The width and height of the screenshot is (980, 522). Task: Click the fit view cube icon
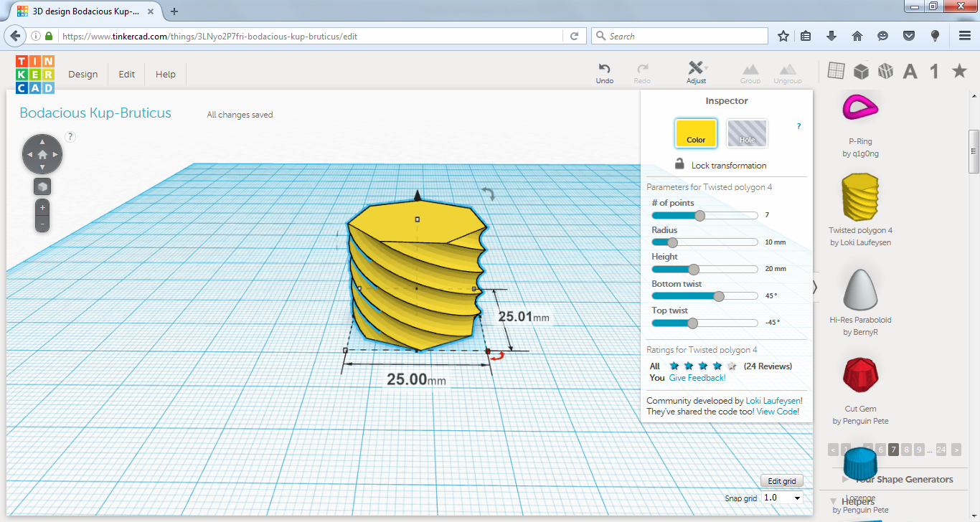click(x=42, y=186)
